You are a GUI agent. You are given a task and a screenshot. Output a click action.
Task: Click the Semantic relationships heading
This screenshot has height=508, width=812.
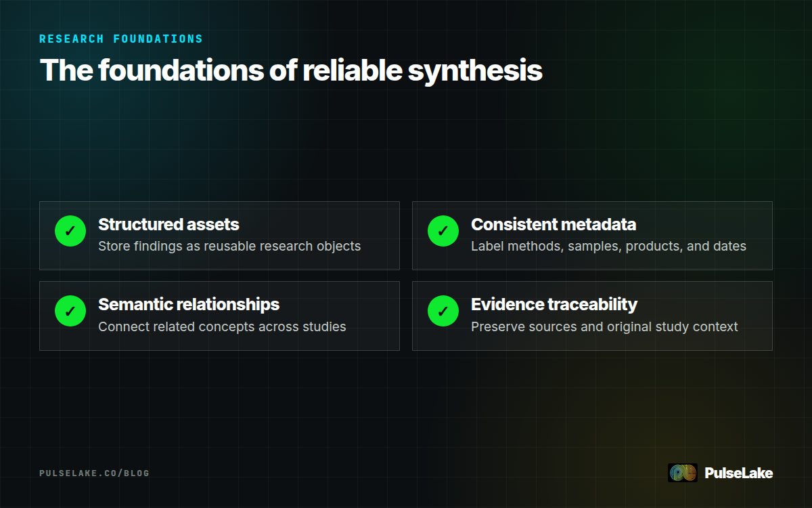[x=189, y=303]
